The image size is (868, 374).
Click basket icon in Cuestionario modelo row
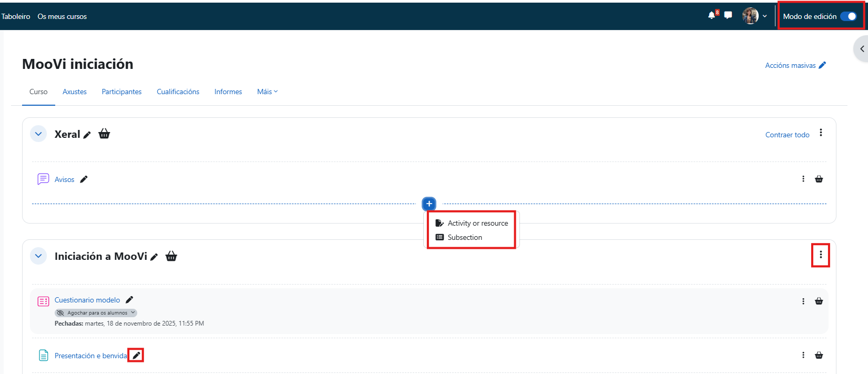(x=819, y=301)
